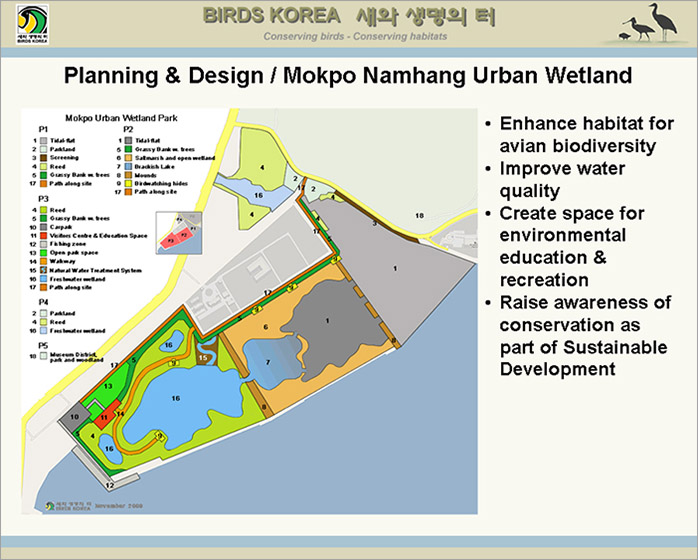Click the P3 Freshwater wetland blue swatch
The image size is (698, 560).
tap(43, 279)
